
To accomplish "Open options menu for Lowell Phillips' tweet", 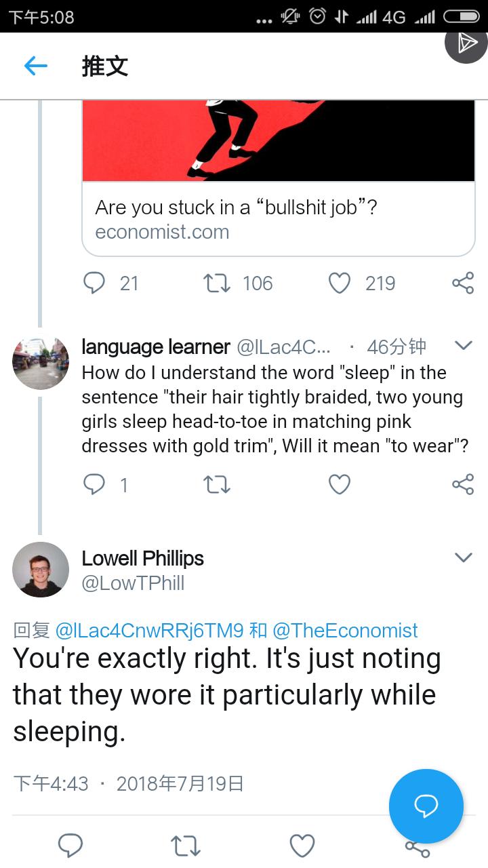I will pyautogui.click(x=464, y=556).
